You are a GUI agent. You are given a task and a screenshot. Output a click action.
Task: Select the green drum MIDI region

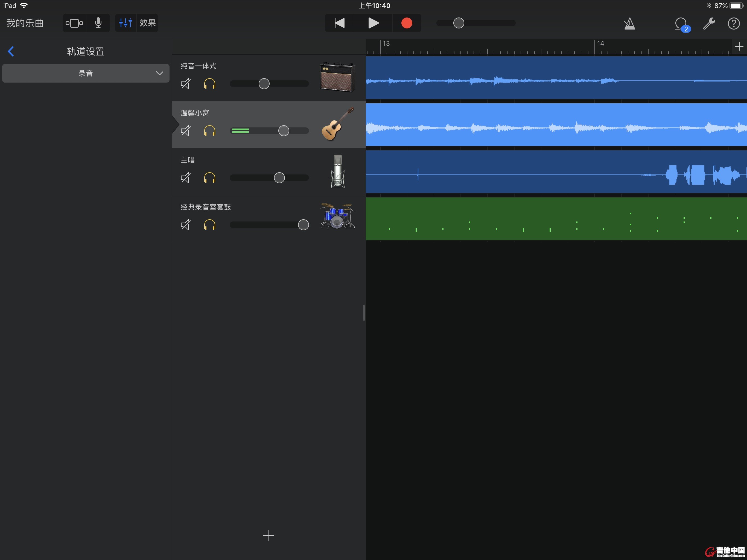pyautogui.click(x=556, y=219)
